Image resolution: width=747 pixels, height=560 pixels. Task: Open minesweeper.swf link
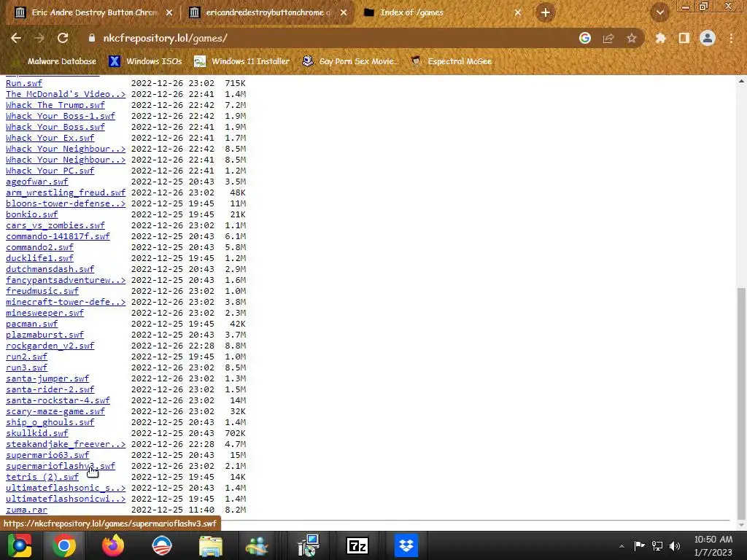point(44,314)
